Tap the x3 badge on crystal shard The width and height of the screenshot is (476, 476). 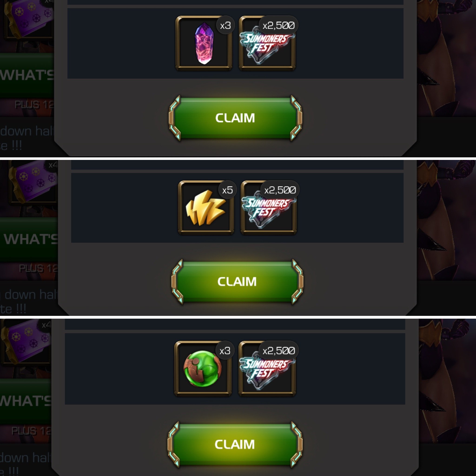click(x=225, y=25)
